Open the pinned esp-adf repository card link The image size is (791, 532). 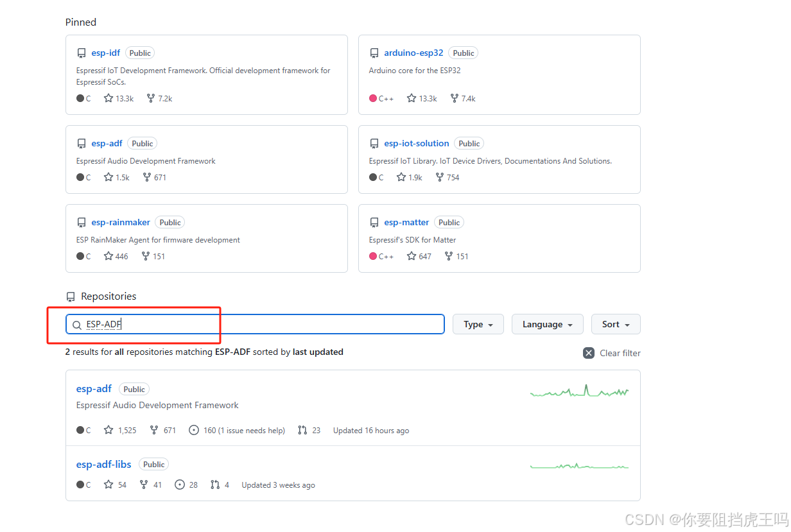(107, 144)
